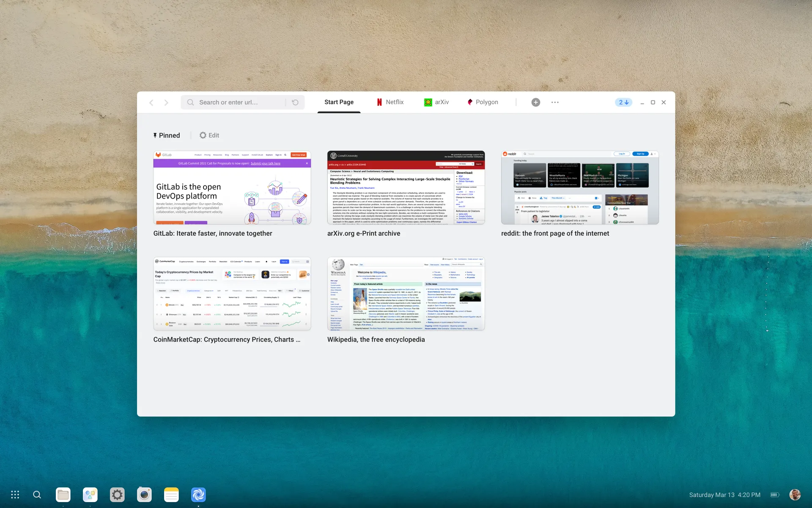Click the blue swirl browser icon in dock
Screen dimensions: 812x508
pyautogui.click(x=198, y=494)
